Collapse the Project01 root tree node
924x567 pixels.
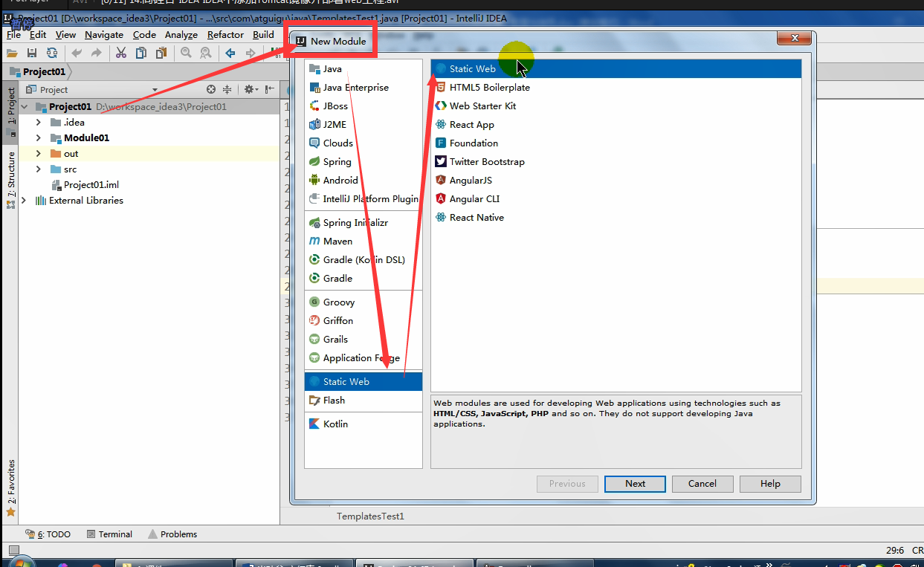tap(25, 107)
